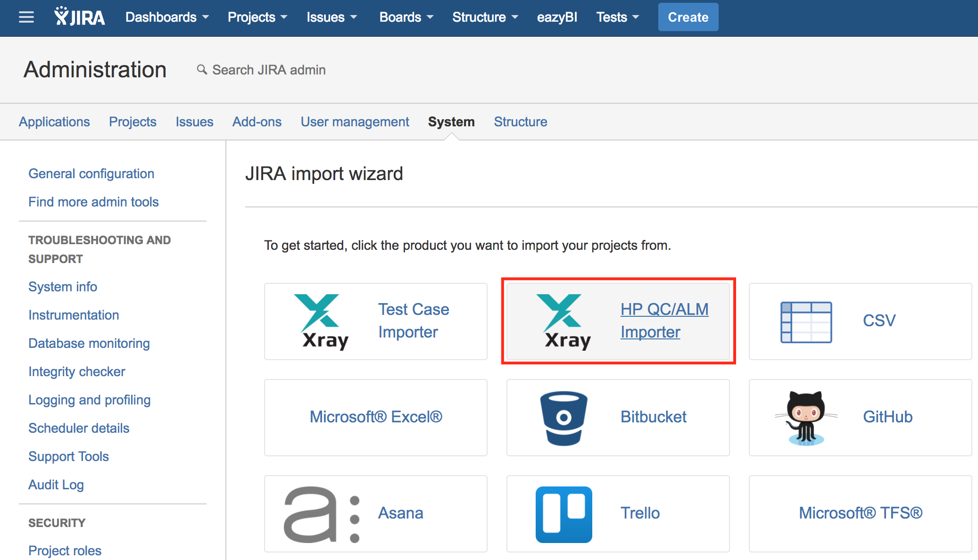Click the Asana logo icon

tap(322, 514)
